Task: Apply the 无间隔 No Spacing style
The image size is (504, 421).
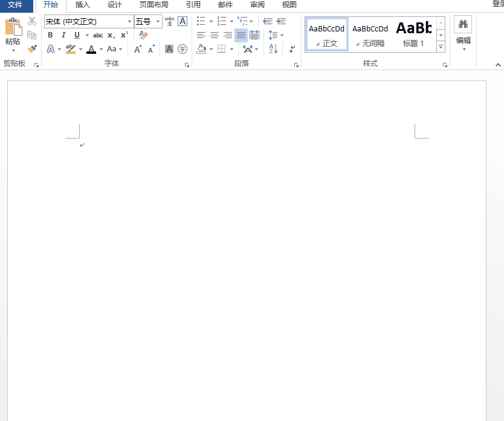Action: click(x=370, y=34)
